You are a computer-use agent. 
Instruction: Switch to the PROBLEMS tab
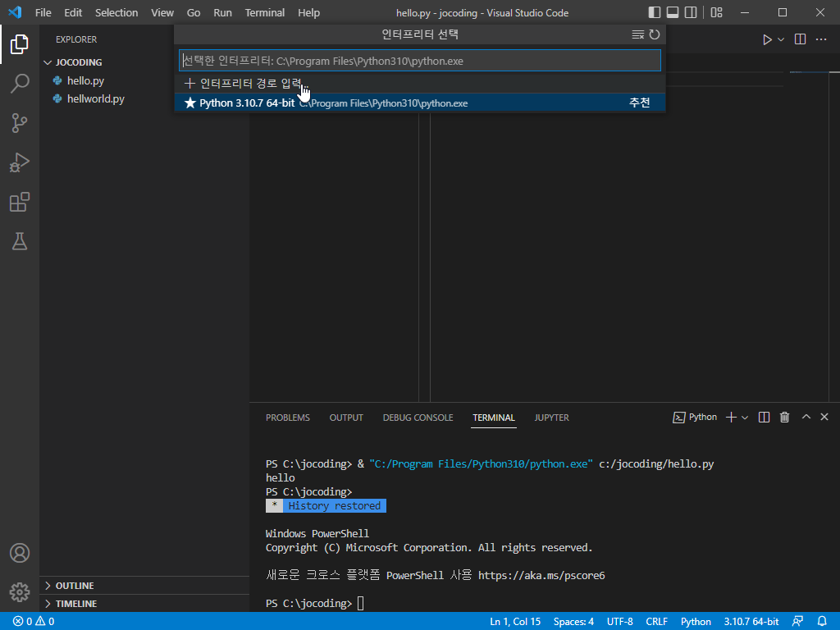click(288, 418)
